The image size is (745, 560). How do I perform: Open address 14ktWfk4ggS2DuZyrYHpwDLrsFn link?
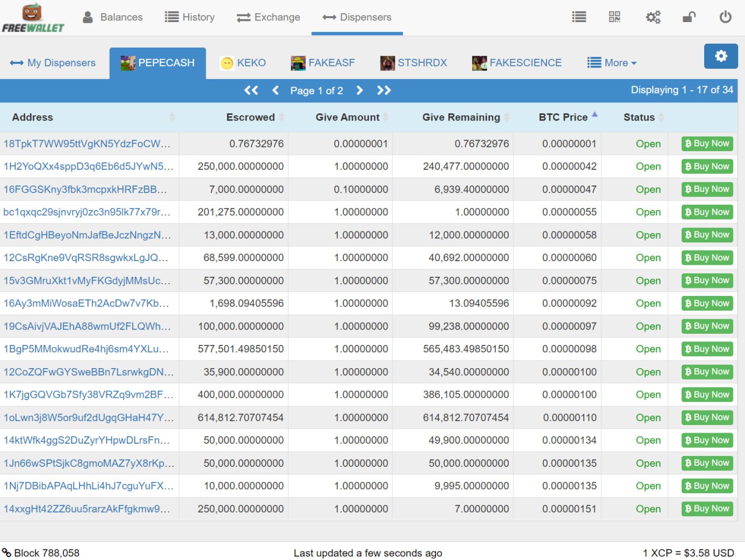click(87, 440)
